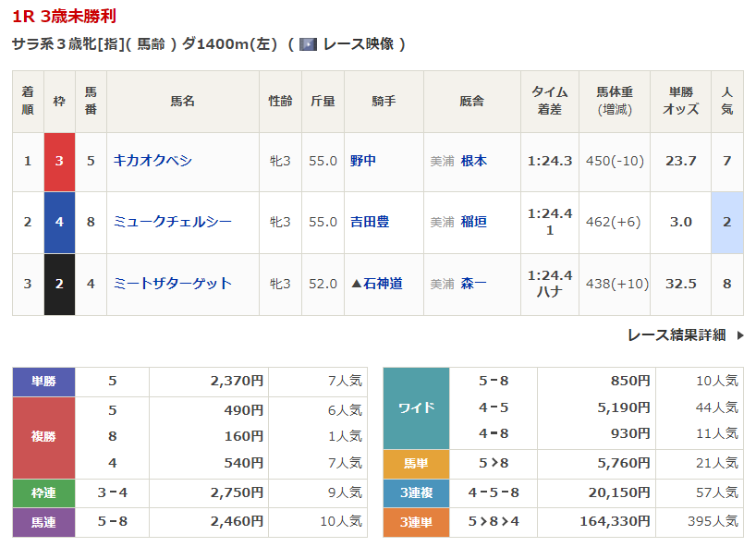This screenshot has width=756, height=547.
Task: Click the arrow beside レース結果詳細
Action: [739, 335]
